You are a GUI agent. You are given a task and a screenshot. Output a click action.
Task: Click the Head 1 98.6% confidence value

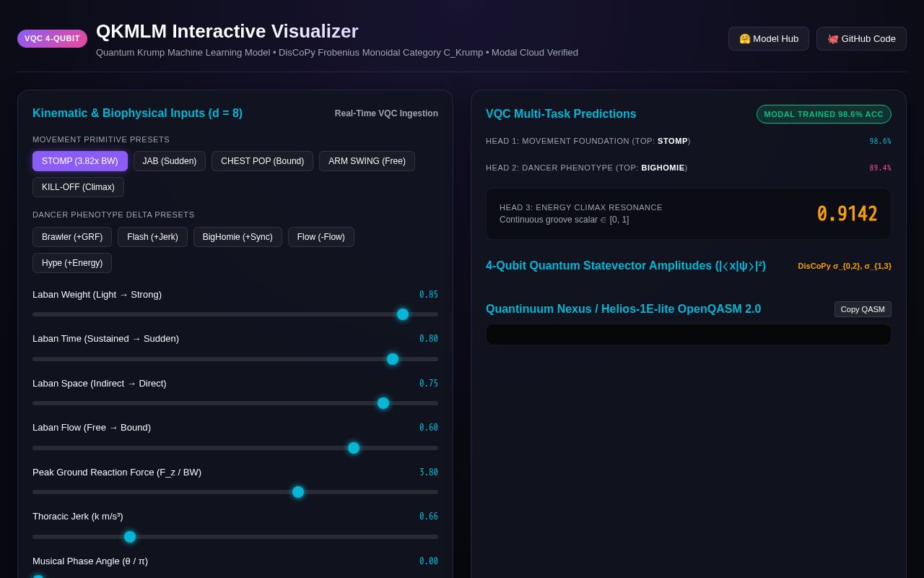[x=880, y=142]
